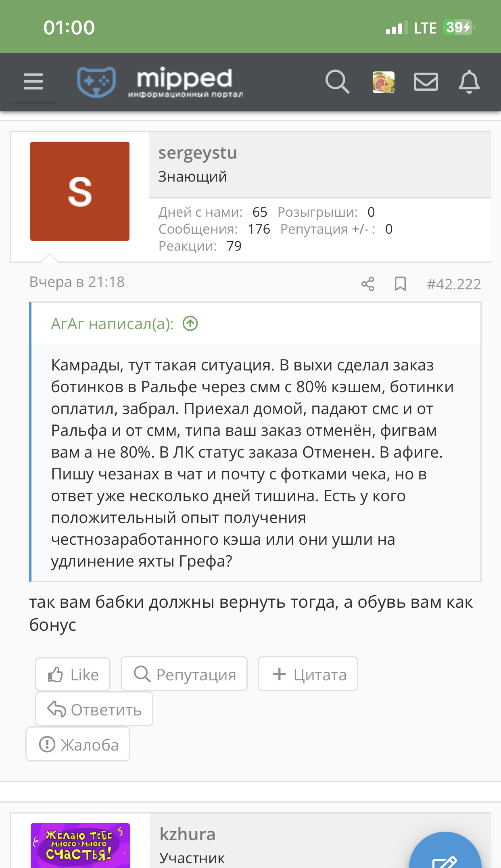The height and width of the screenshot is (868, 501).
Task: Reply using the Ответить button
Action: click(x=94, y=709)
